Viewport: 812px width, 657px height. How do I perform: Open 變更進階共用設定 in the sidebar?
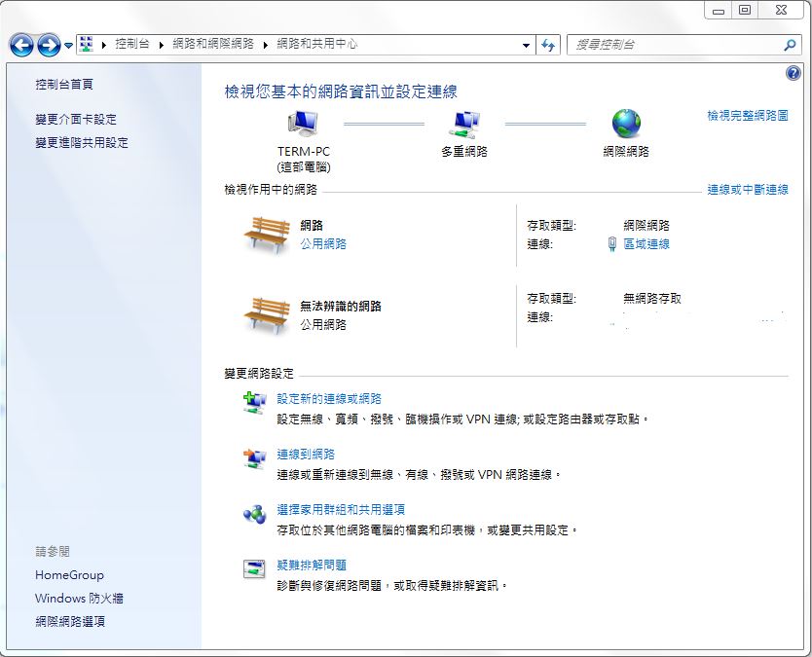click(82, 143)
